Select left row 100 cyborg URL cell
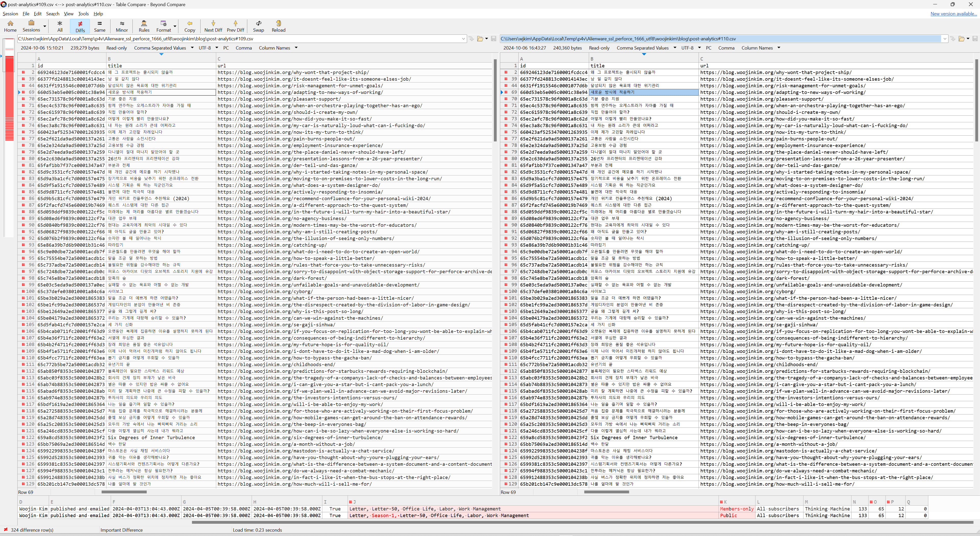 pos(354,291)
